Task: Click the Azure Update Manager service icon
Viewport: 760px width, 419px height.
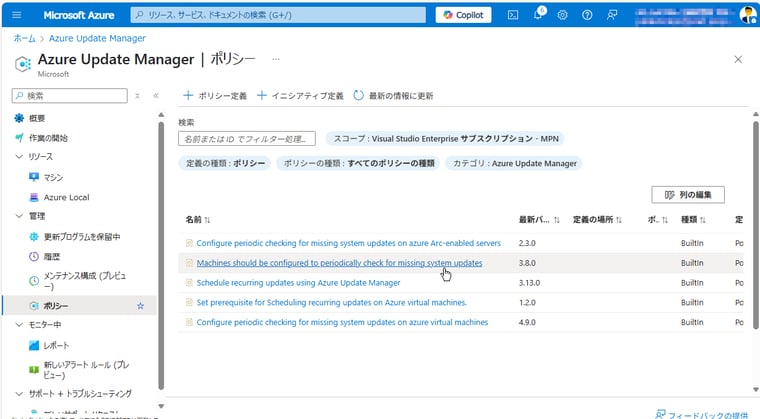Action: click(23, 64)
